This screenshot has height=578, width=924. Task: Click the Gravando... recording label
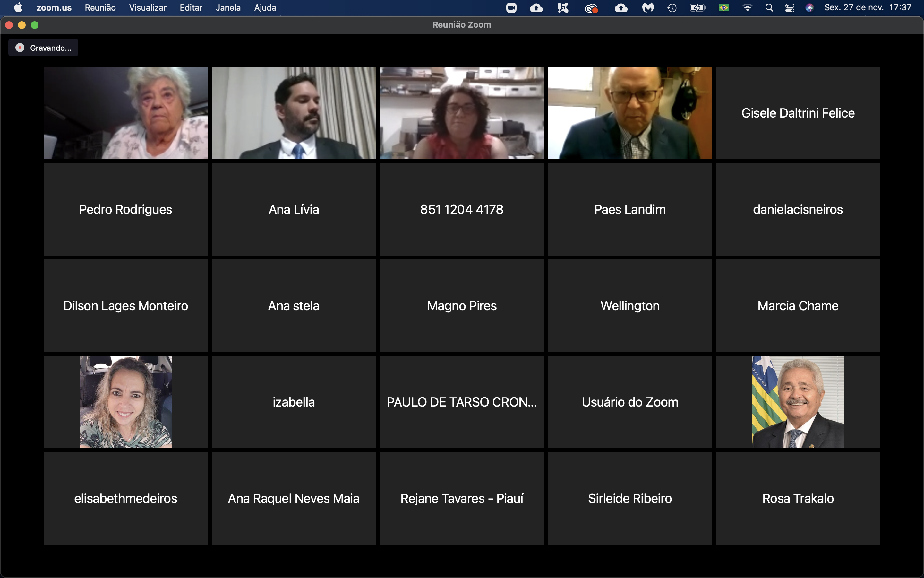tap(51, 48)
